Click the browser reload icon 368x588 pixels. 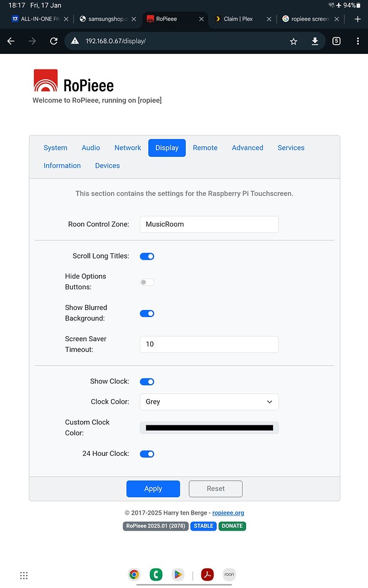coord(53,41)
